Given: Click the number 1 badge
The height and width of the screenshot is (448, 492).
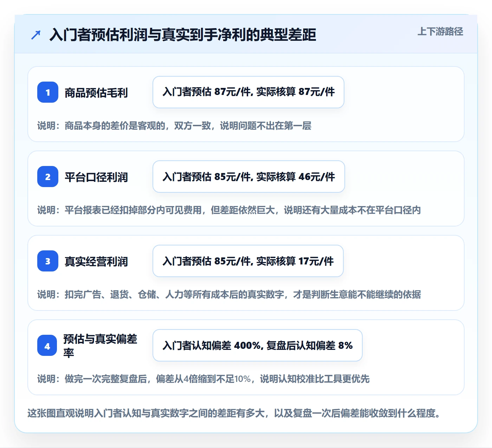Looking at the screenshot, I should pos(48,92).
